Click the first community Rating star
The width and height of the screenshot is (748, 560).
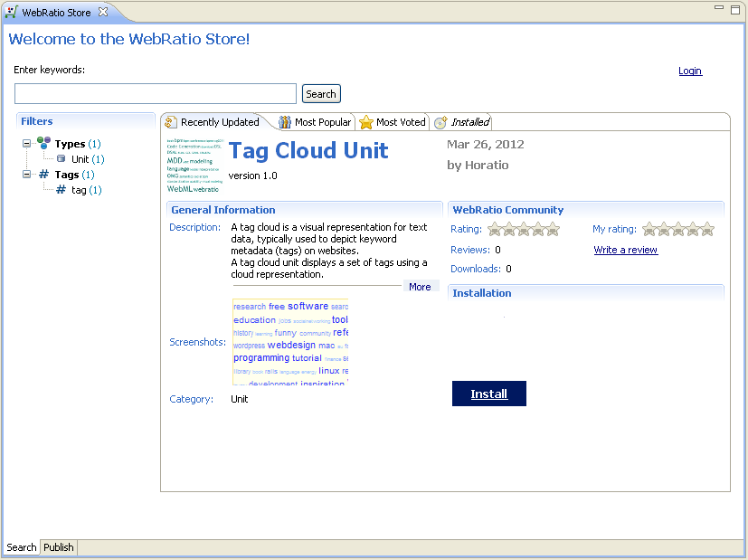tap(495, 230)
